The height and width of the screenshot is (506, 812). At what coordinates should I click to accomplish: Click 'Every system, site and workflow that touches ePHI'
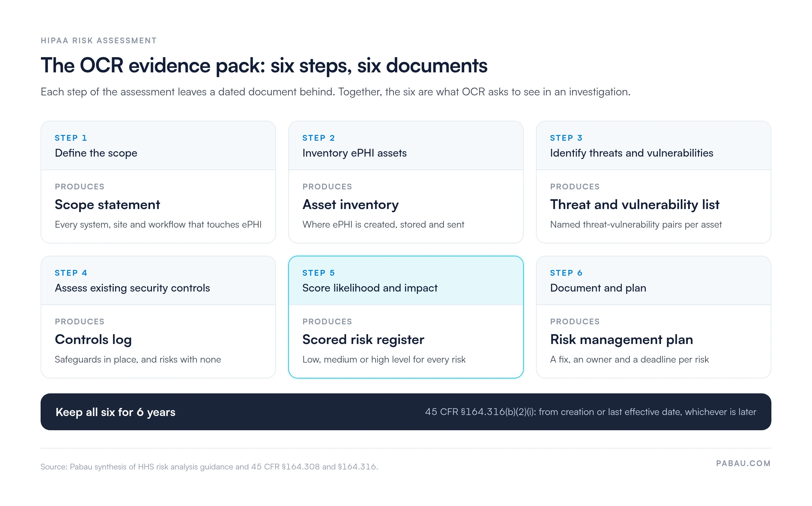(x=158, y=225)
